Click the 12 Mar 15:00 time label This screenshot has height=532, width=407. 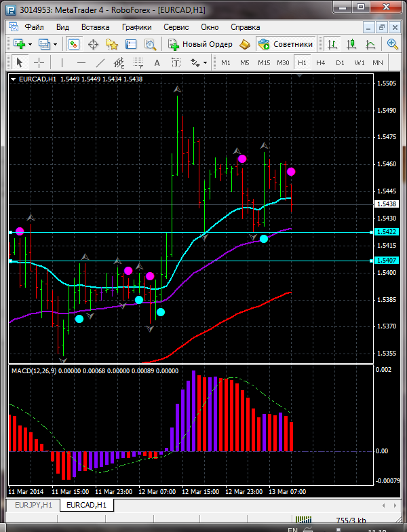coord(201,491)
